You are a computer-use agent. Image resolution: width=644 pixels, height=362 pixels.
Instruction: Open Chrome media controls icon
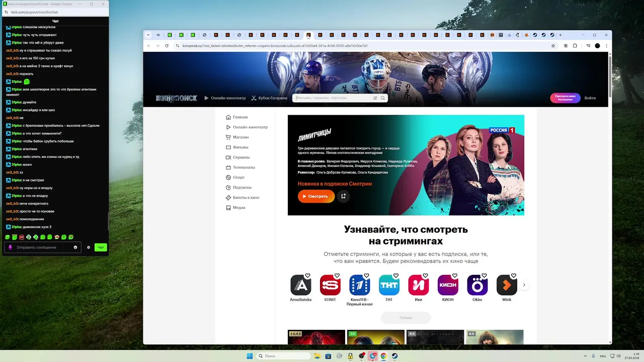(588, 46)
